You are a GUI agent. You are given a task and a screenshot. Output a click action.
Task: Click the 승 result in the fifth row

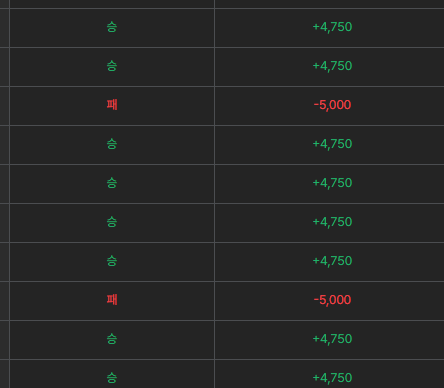tap(112, 184)
